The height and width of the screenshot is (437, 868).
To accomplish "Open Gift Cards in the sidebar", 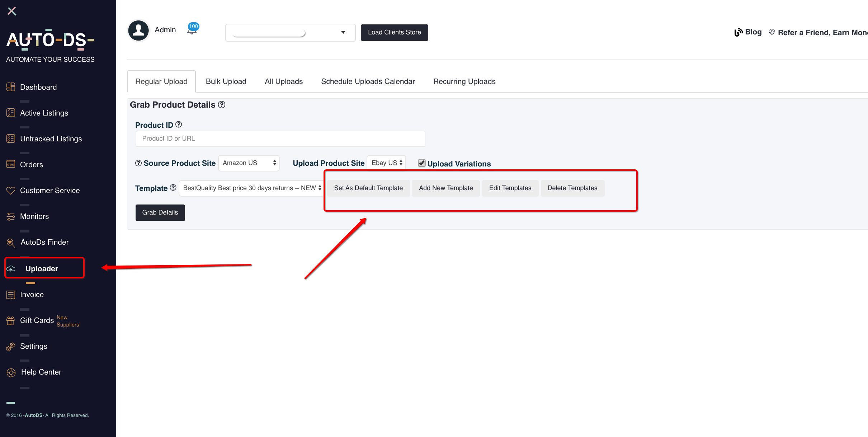I will 37,320.
